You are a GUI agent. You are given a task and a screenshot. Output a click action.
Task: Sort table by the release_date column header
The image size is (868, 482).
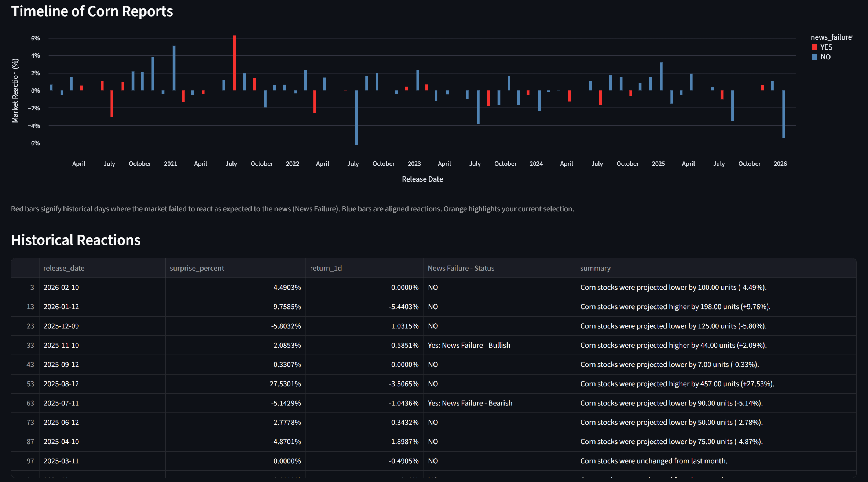64,268
